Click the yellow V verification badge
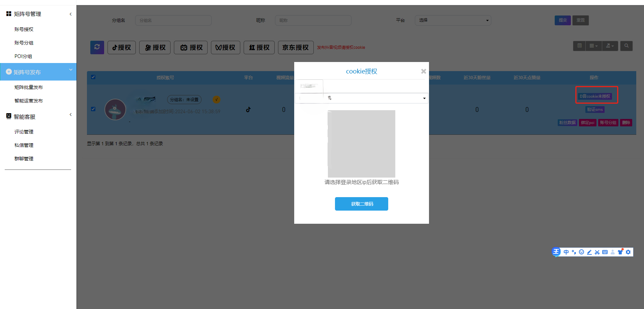Viewport: 644px width, 309px height. pyautogui.click(x=217, y=100)
